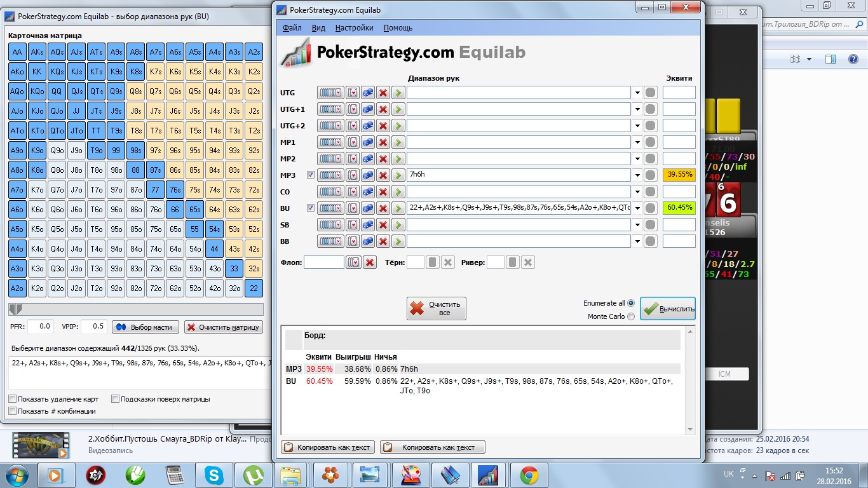Screen dimensions: 868x488
Task: Click the Флоп cards input field
Action: pos(323,262)
